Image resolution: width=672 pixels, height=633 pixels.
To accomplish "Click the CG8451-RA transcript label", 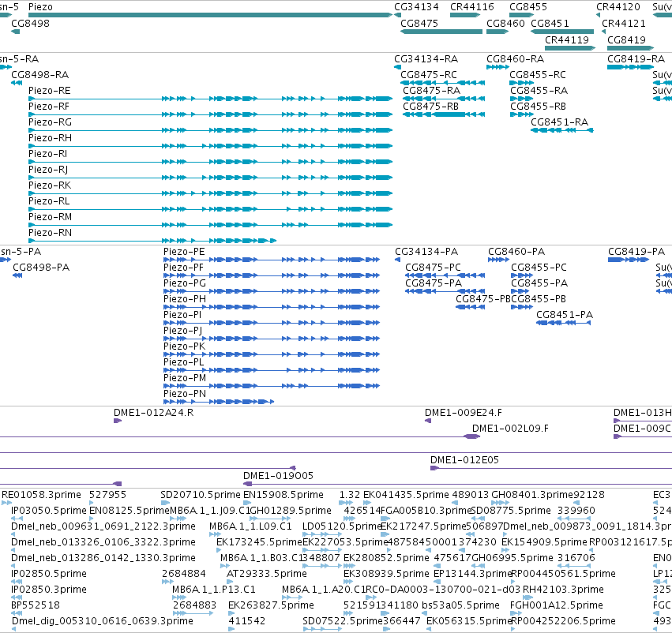I will pos(559,122).
